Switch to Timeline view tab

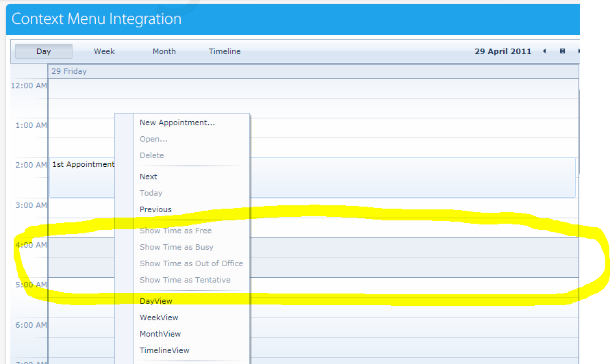coord(225,51)
